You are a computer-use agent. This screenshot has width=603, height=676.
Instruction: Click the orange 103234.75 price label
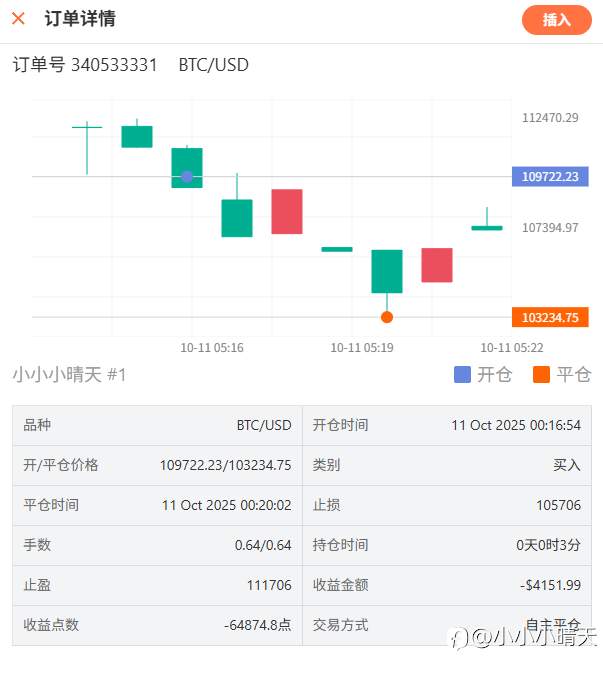coord(549,317)
